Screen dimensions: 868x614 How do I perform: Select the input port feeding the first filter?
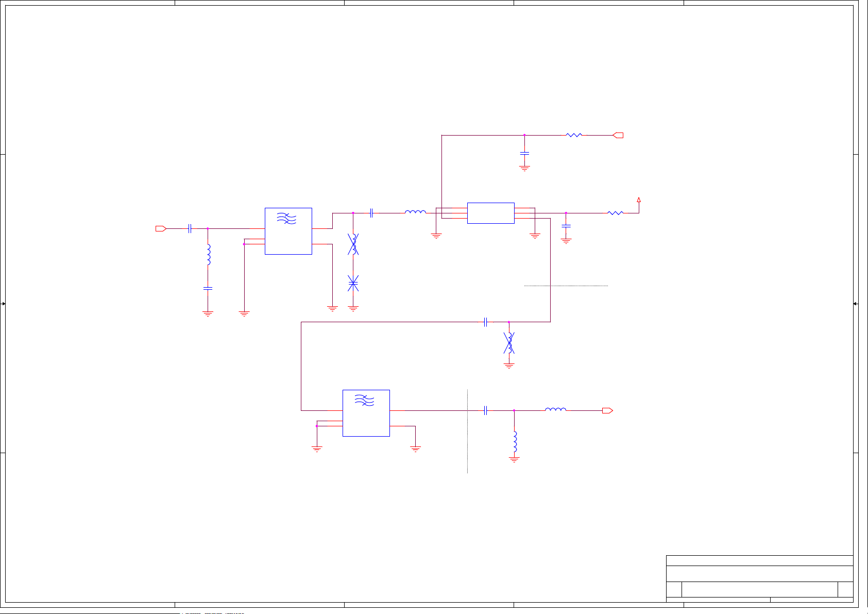(161, 228)
